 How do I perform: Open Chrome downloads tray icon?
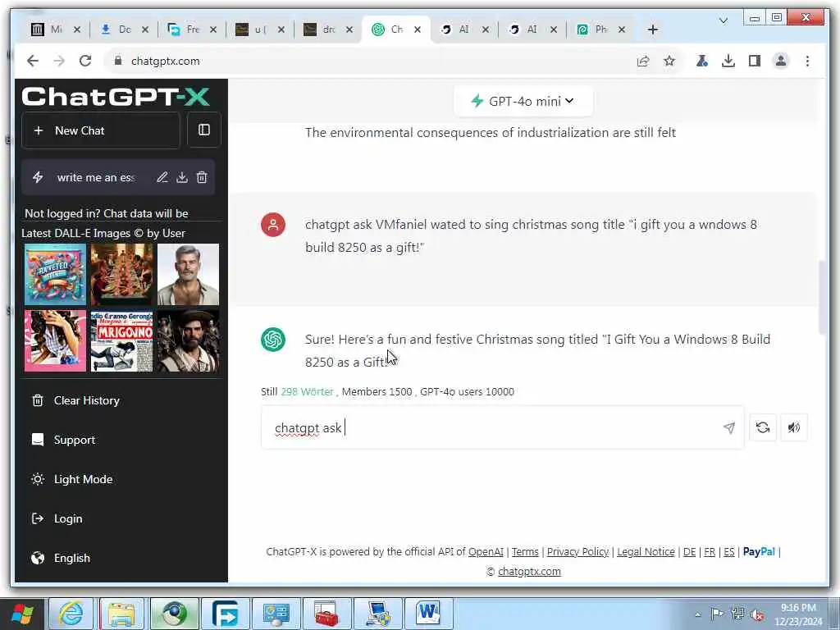coord(728,61)
